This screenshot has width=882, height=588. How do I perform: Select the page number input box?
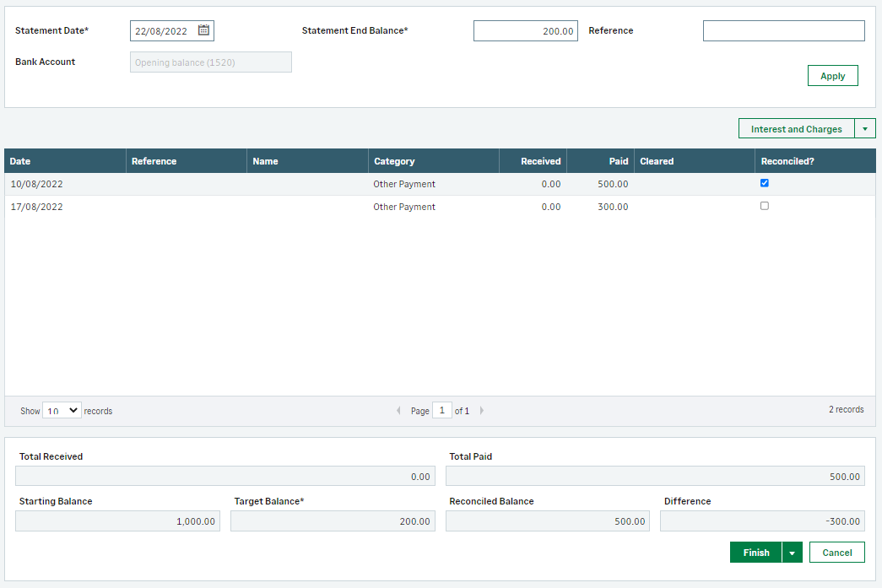[x=441, y=411]
